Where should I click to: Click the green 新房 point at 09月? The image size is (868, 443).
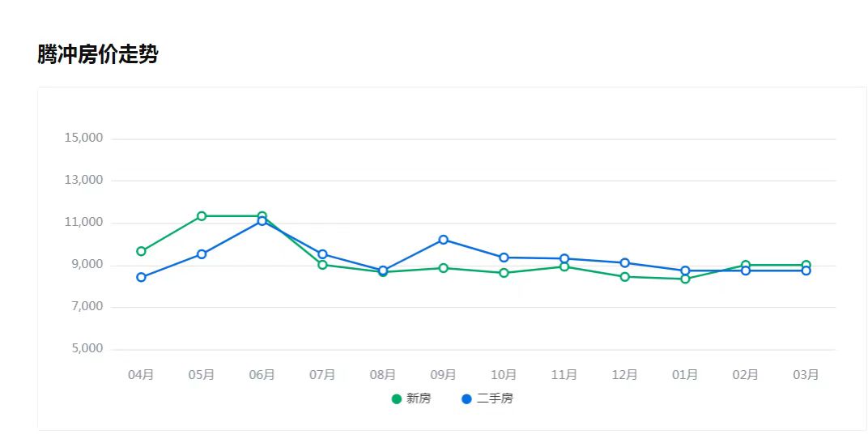(x=444, y=268)
